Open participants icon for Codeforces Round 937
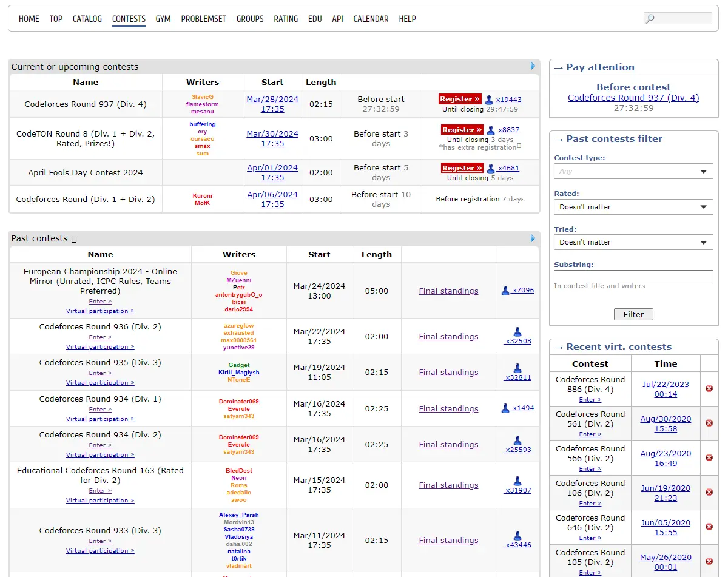 click(x=490, y=100)
